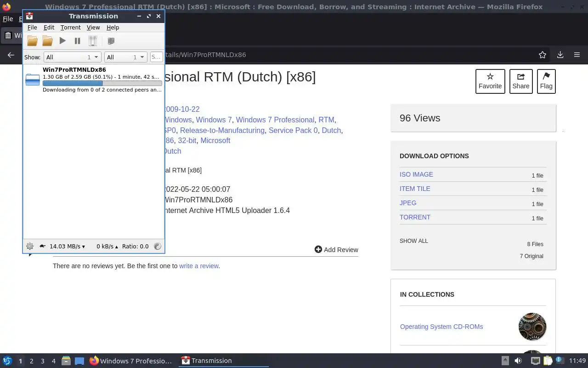Toggle turtle alternative speed limits

43,246
